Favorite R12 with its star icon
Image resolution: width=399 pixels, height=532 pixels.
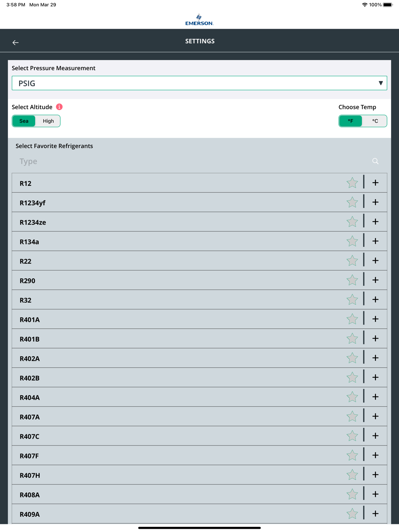click(352, 183)
